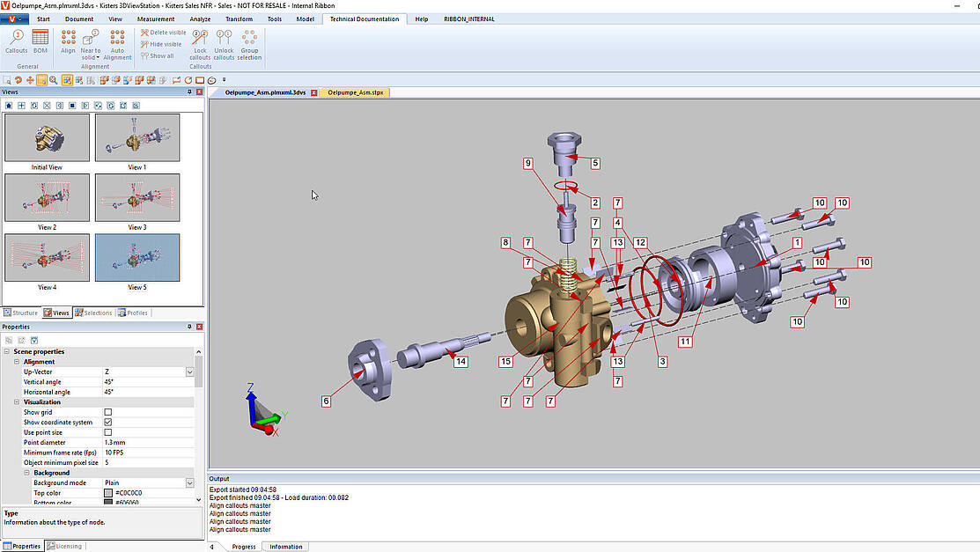980x552 pixels.
Task: Switch to the Selections panel tab
Action: point(93,313)
